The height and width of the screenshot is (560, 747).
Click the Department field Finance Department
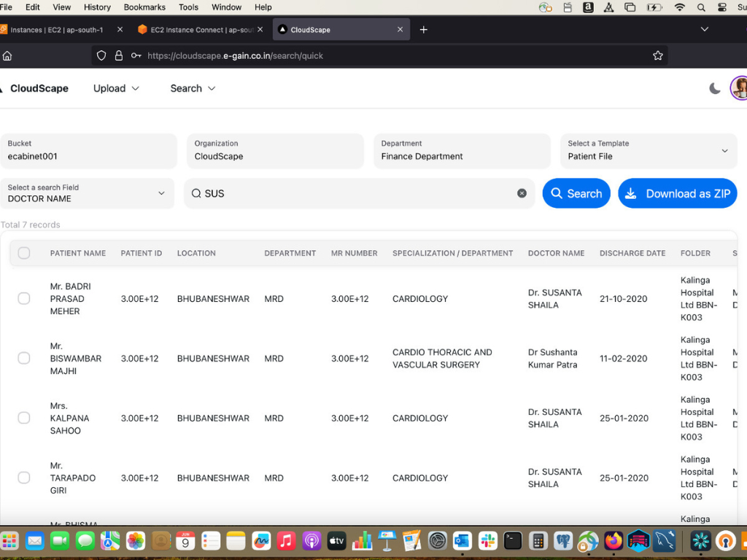click(462, 151)
